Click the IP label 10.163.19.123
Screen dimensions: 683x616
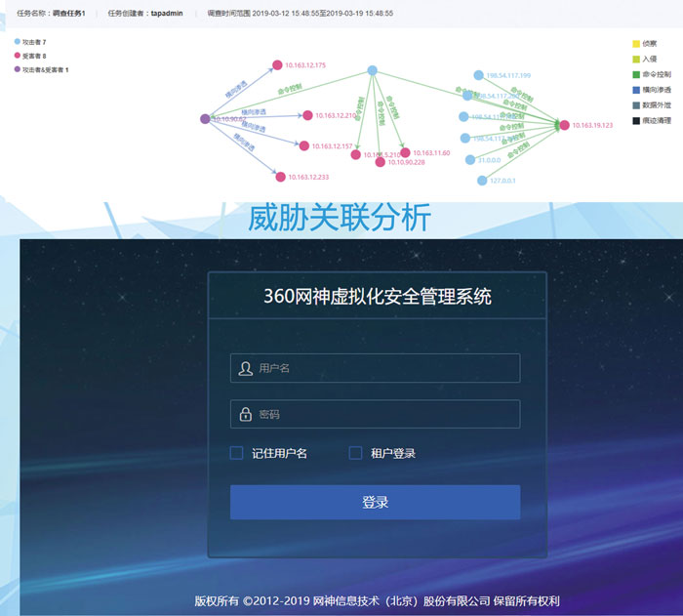coord(592,125)
